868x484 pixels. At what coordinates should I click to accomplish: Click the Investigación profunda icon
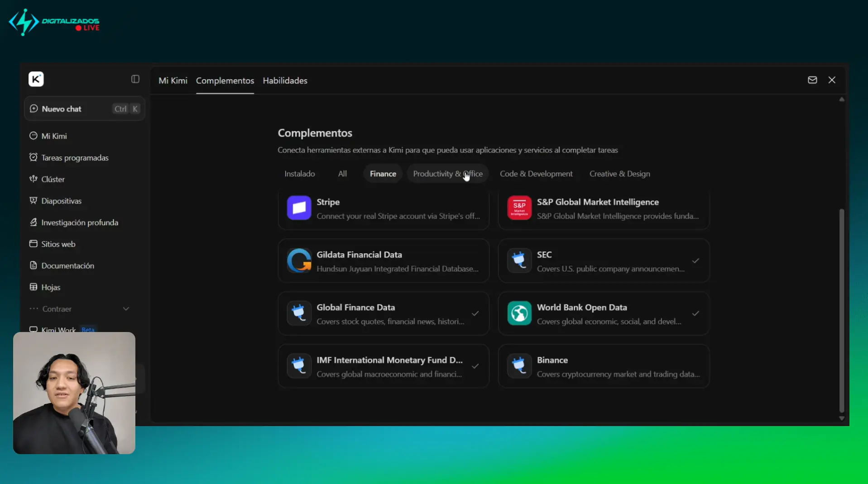point(33,222)
